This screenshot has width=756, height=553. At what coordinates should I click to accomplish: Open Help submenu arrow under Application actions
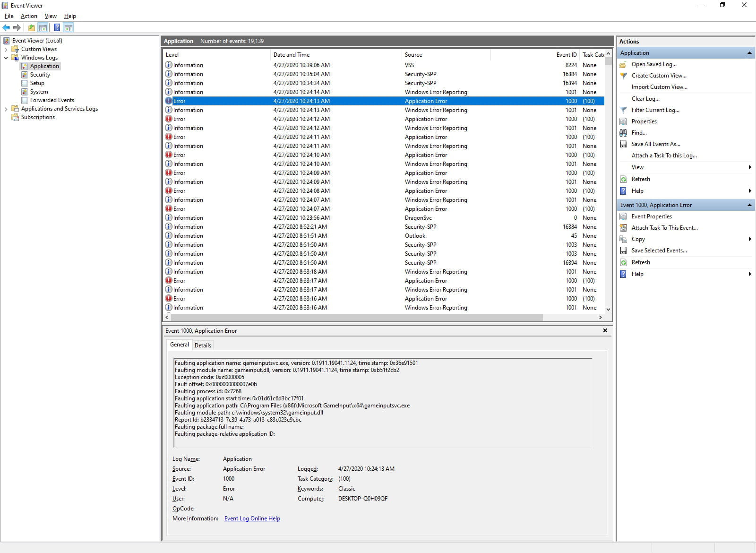click(x=750, y=191)
